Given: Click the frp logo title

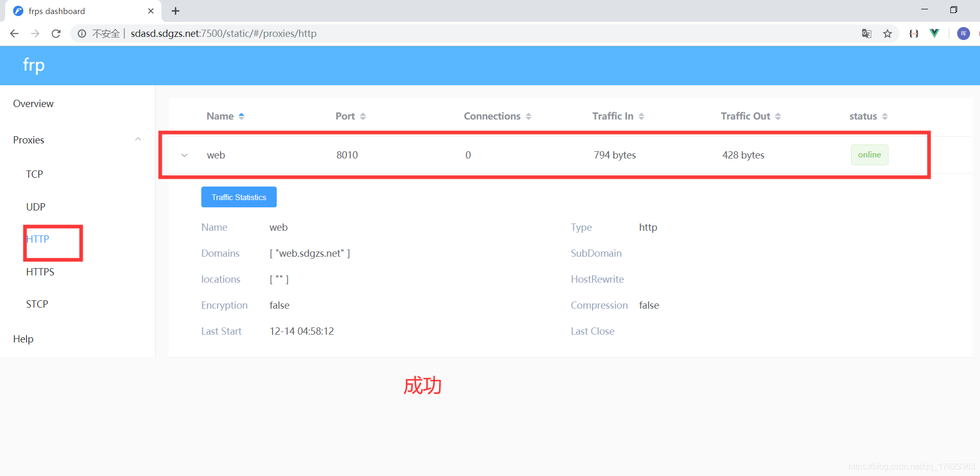Looking at the screenshot, I should (x=34, y=65).
